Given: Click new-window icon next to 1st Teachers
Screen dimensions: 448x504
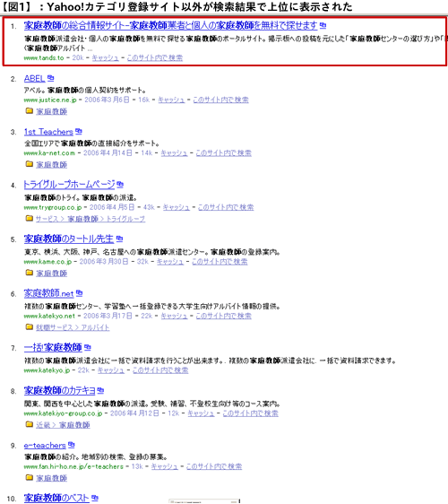Looking at the screenshot, I should [79, 131].
